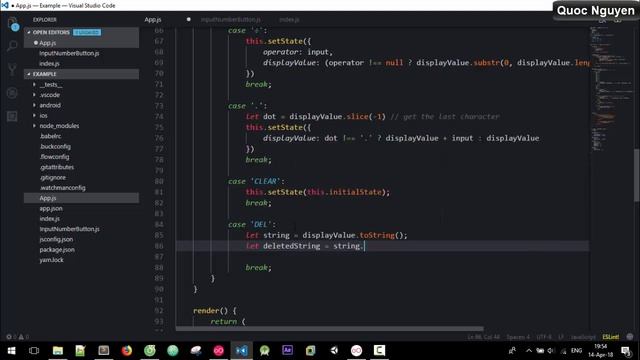Change indentation via Spaces status item
Viewport: 640px width, 360px height.
click(518, 337)
